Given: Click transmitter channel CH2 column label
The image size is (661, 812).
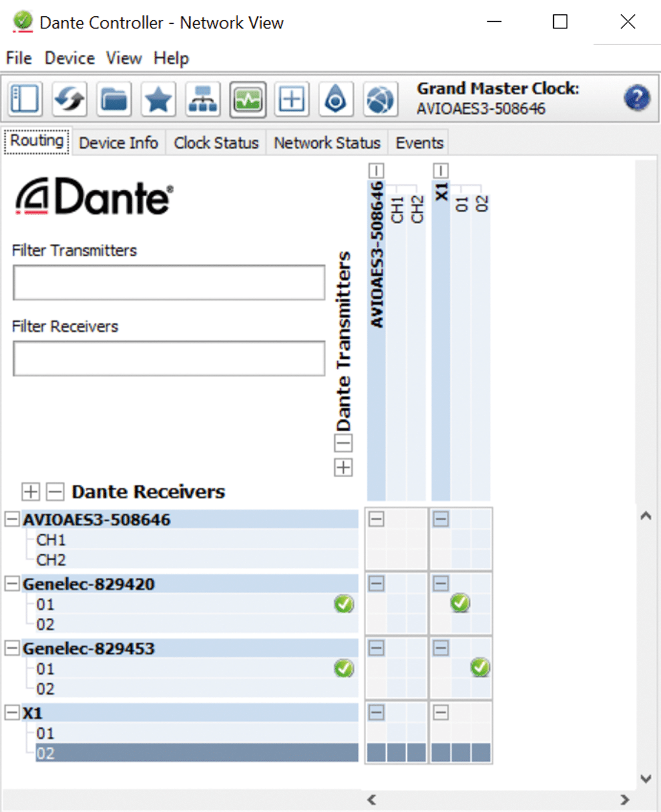Looking at the screenshot, I should (417, 209).
